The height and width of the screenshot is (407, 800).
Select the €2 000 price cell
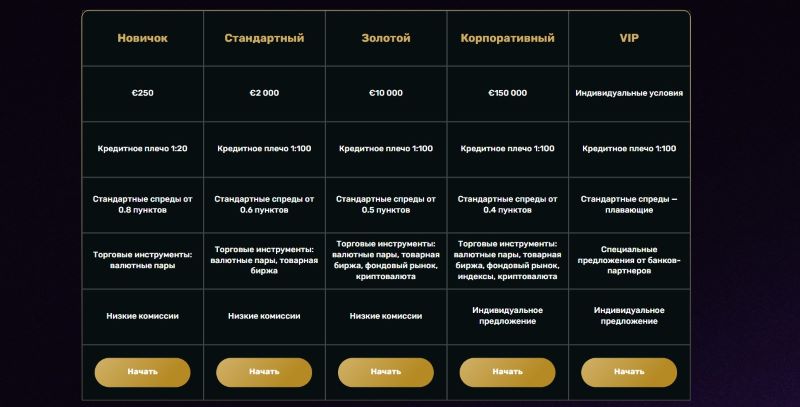pyautogui.click(x=264, y=93)
